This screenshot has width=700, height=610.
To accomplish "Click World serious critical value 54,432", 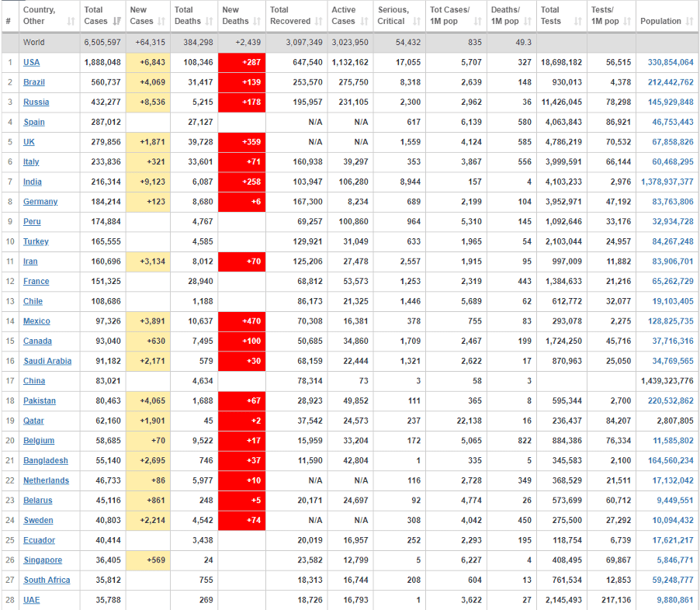I will pyautogui.click(x=408, y=43).
